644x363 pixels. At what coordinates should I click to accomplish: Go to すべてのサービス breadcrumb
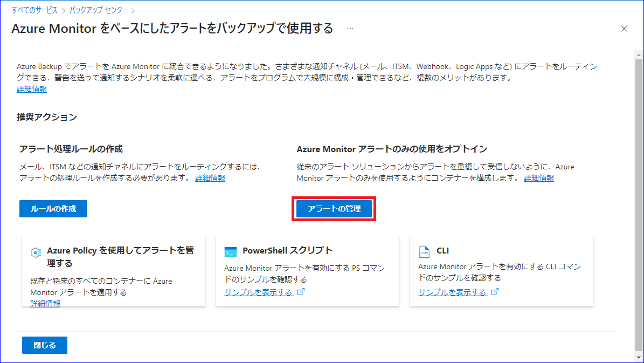click(34, 10)
